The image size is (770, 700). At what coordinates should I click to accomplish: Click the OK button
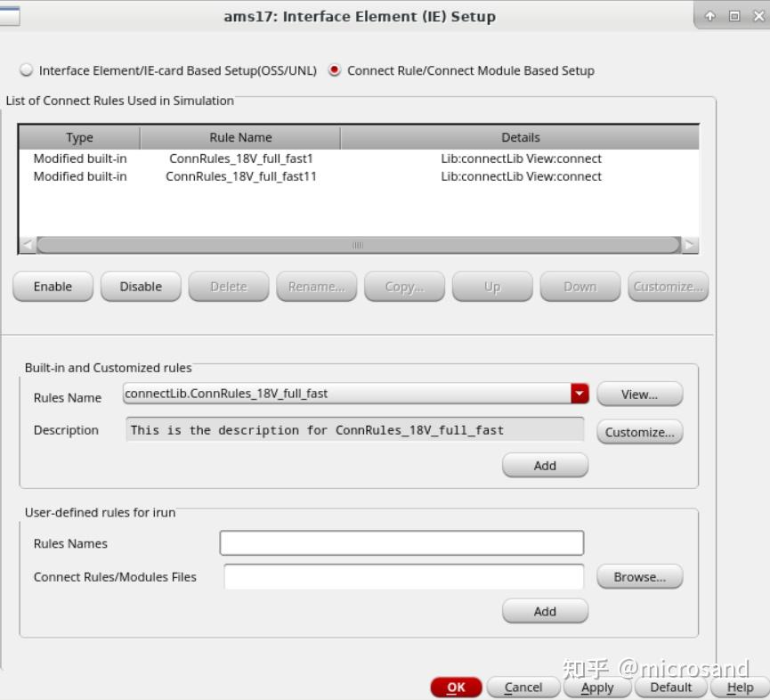tap(456, 688)
